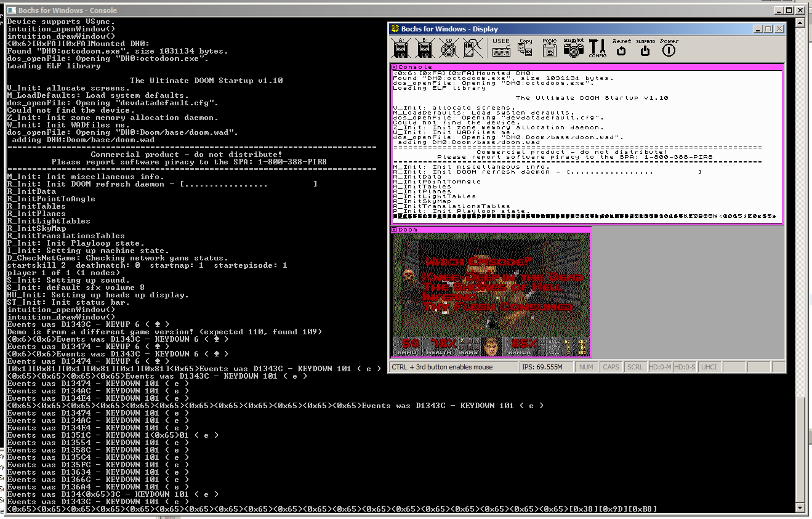812x519 pixels.
Task: Select 'Knee-Deep in the Dead' episode
Action: pos(504,278)
